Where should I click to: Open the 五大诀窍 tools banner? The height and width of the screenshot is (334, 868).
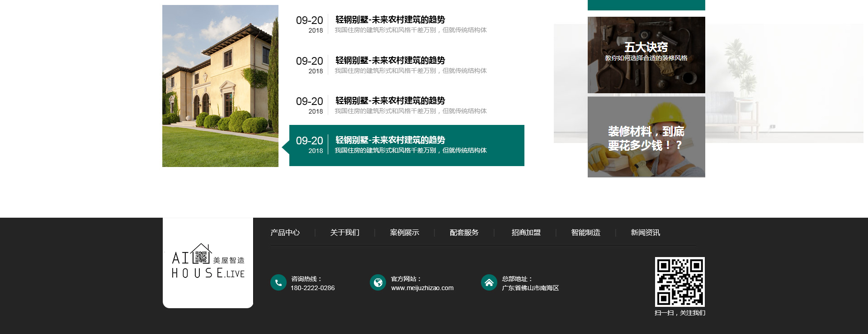[646, 55]
